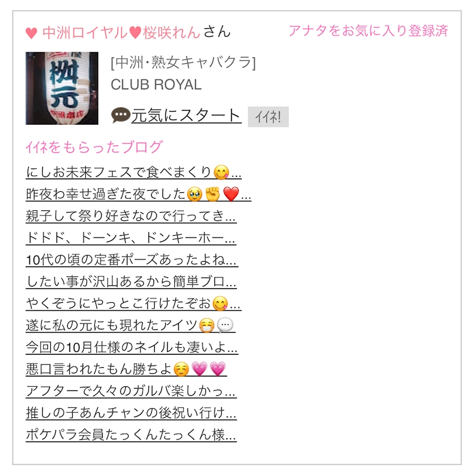Open blog 悪口言われたもん勝ちよ
The image size is (474, 476).
point(126,369)
